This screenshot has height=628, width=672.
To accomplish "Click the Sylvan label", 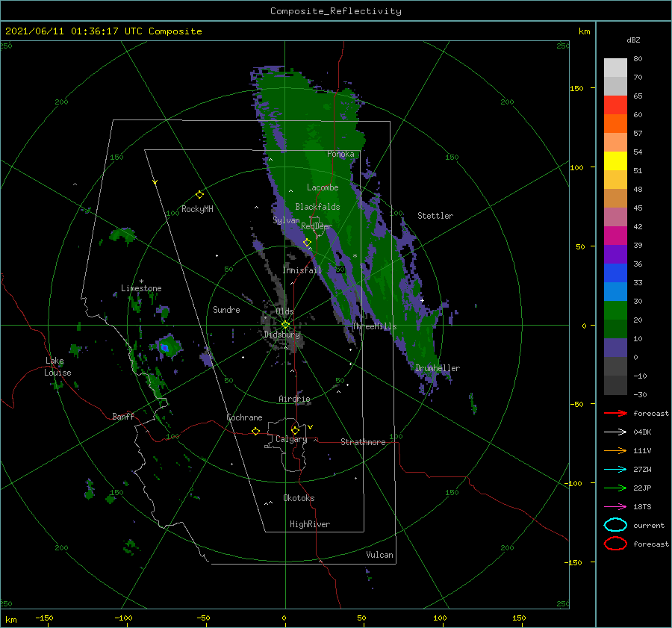I will point(286,220).
